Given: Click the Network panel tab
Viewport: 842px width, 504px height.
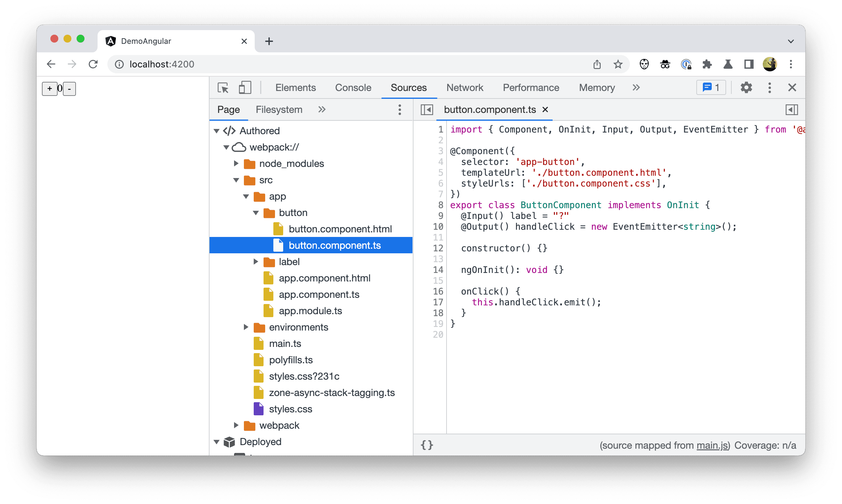Looking at the screenshot, I should click(465, 86).
